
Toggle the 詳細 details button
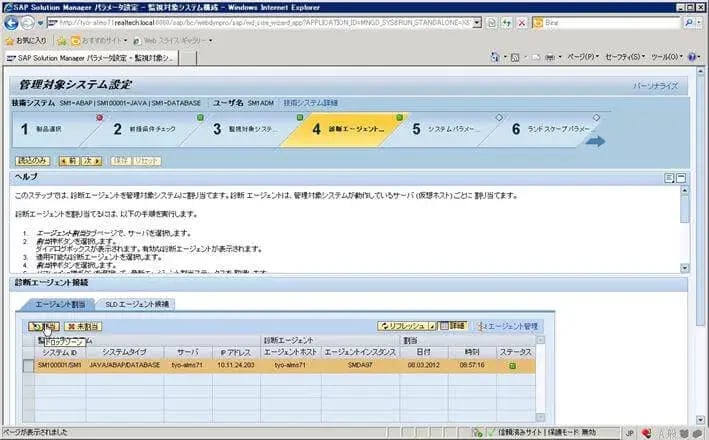(453, 326)
